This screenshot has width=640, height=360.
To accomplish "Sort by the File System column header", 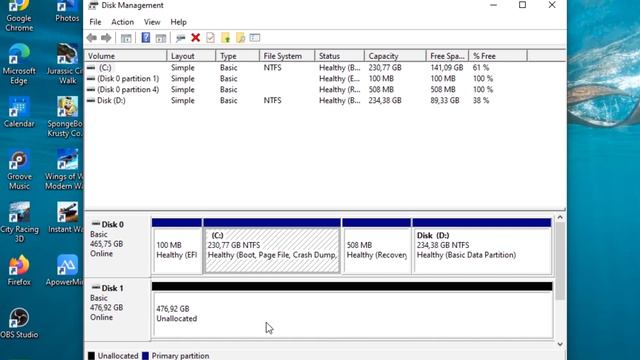I will click(x=287, y=56).
